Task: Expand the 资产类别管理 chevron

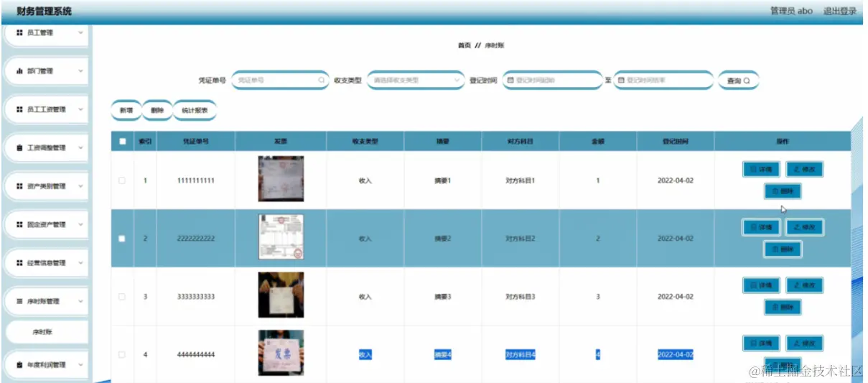Action: 80,186
